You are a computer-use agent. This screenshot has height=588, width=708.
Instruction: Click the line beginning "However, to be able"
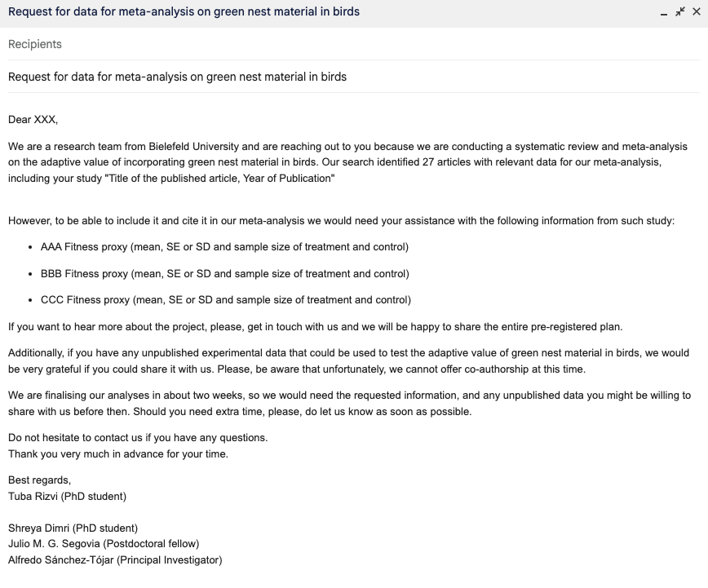(x=341, y=220)
